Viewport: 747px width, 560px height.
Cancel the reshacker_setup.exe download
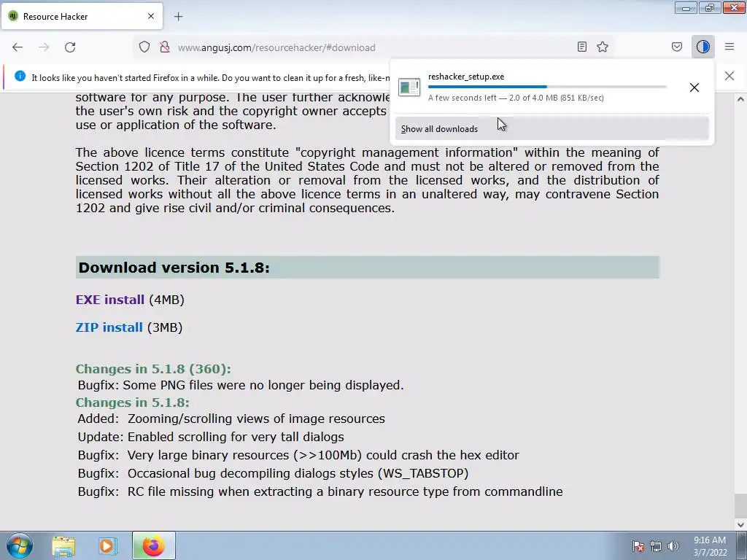[x=694, y=87]
